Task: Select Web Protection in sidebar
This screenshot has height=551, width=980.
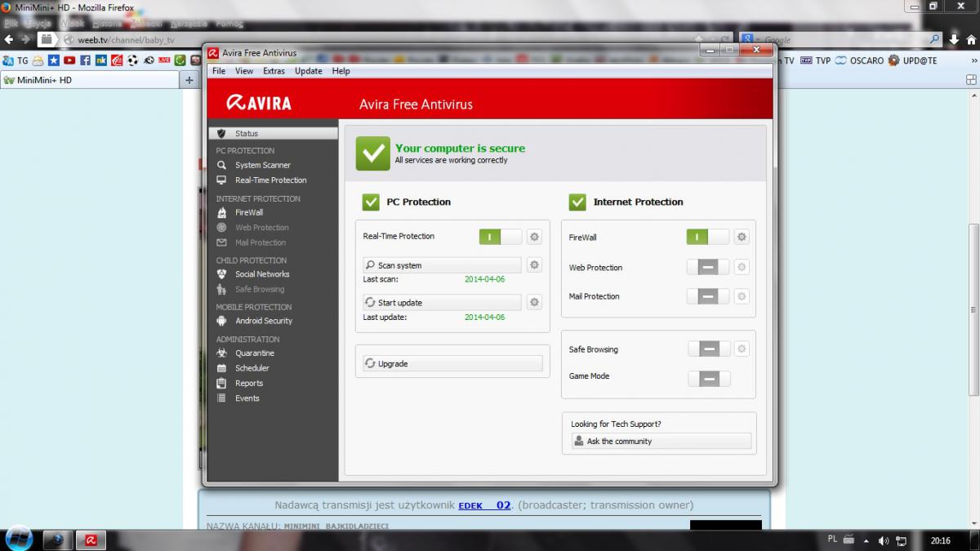Action: coord(262,228)
